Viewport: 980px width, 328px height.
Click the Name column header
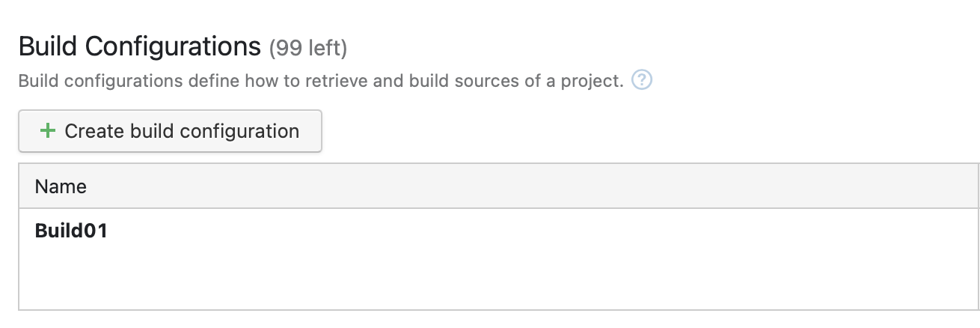pos(61,186)
